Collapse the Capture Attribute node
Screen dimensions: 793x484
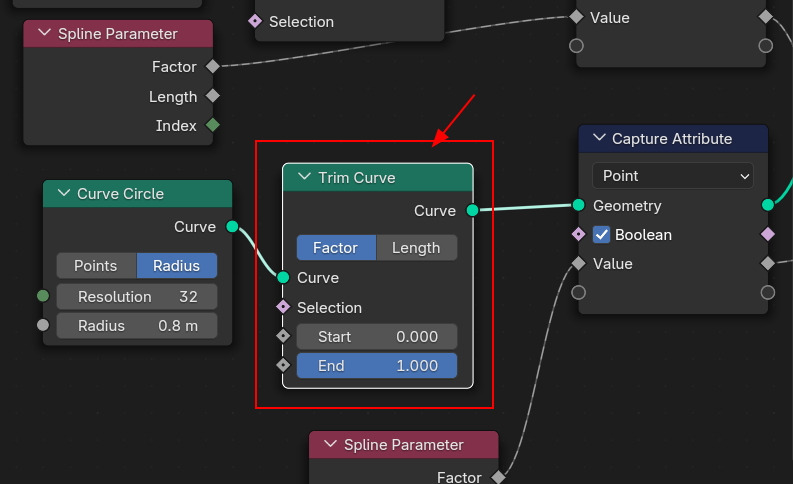pyautogui.click(x=599, y=138)
